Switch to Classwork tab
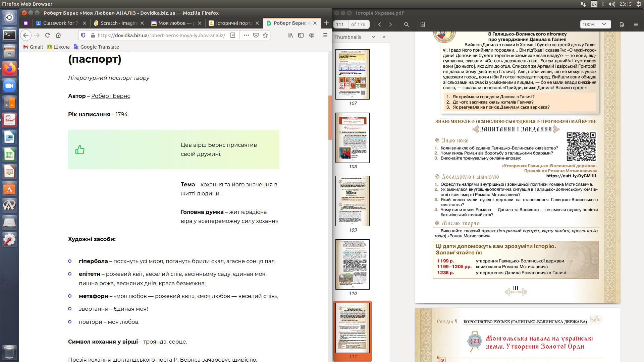644x362 pixels. tap(60, 23)
